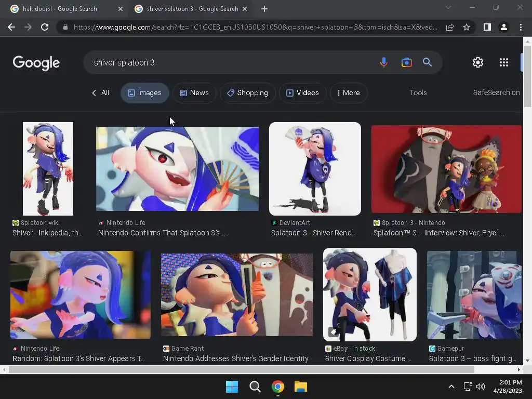Switch to News results
Screen dimensions: 532x399
[x=194, y=92]
